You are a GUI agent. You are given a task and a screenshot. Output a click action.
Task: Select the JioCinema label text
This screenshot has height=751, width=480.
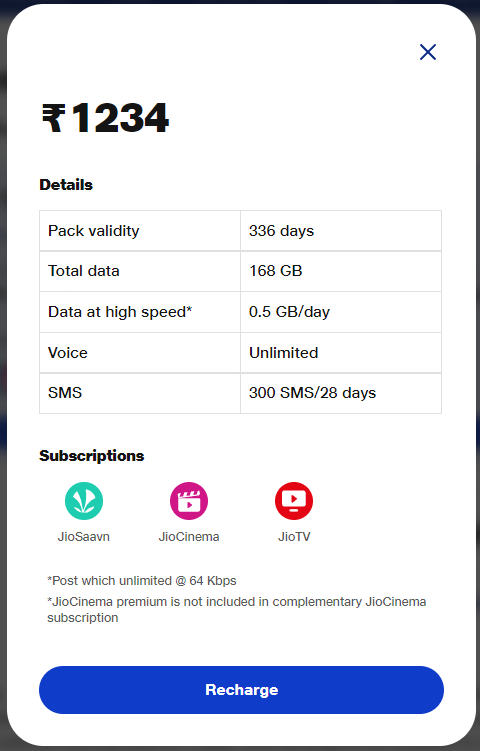[189, 536]
